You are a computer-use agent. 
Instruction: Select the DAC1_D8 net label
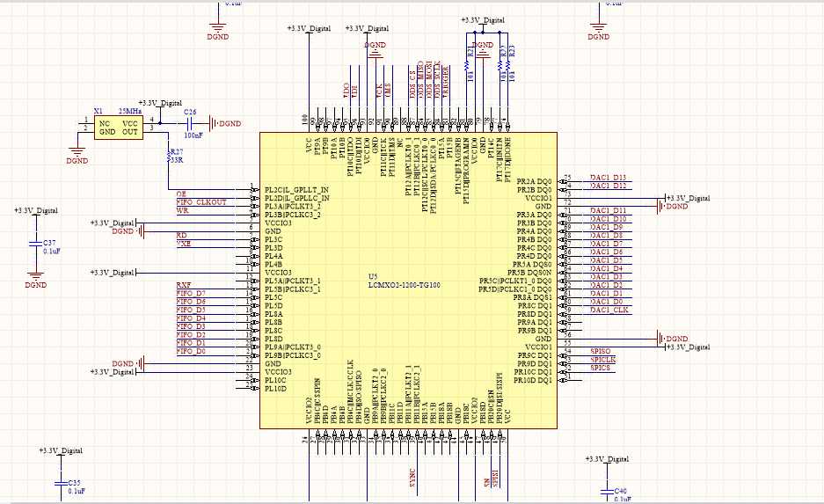pyautogui.click(x=607, y=236)
